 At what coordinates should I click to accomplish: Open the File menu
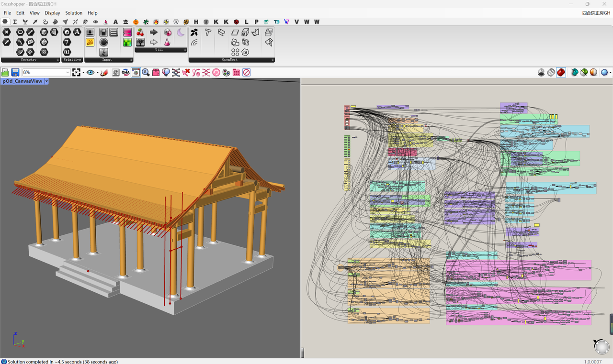click(x=7, y=13)
